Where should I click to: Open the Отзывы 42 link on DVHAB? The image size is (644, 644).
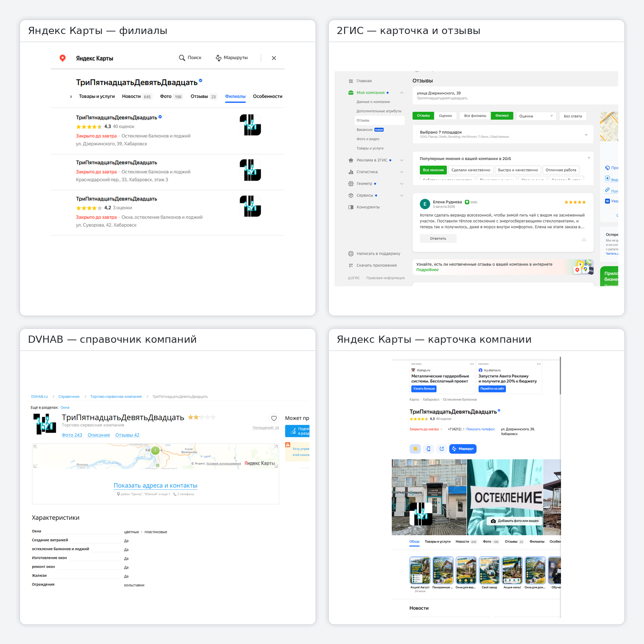[127, 435]
